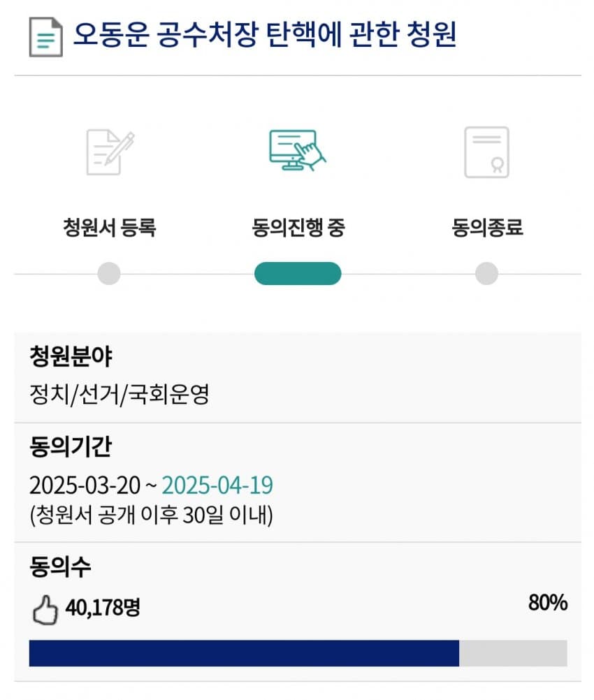Click the teal end date 2025-04-19
The width and height of the screenshot is (594, 700).
coord(217,485)
